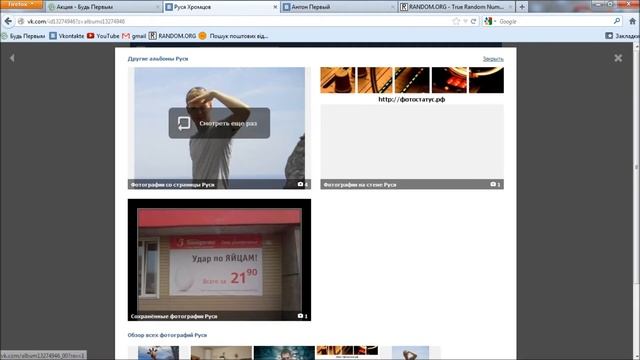The image size is (640, 360).
Task: Click the Другие альбомы Руся heading
Action: [x=158, y=59]
